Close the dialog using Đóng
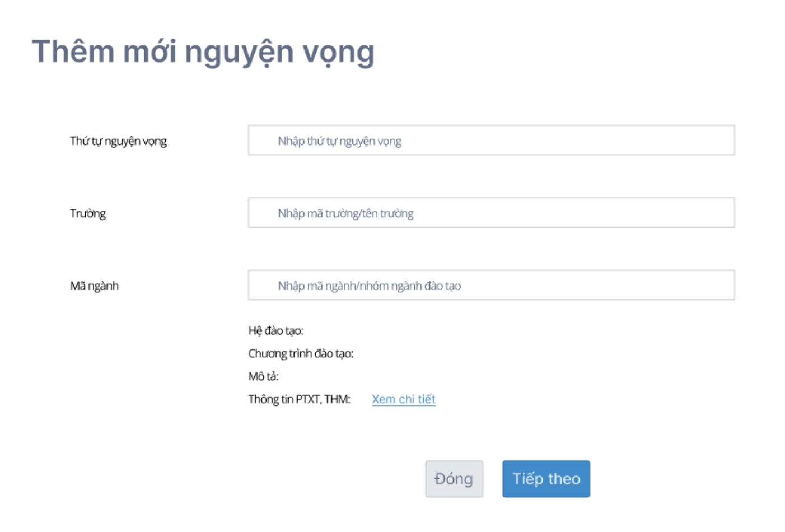 pyautogui.click(x=454, y=479)
